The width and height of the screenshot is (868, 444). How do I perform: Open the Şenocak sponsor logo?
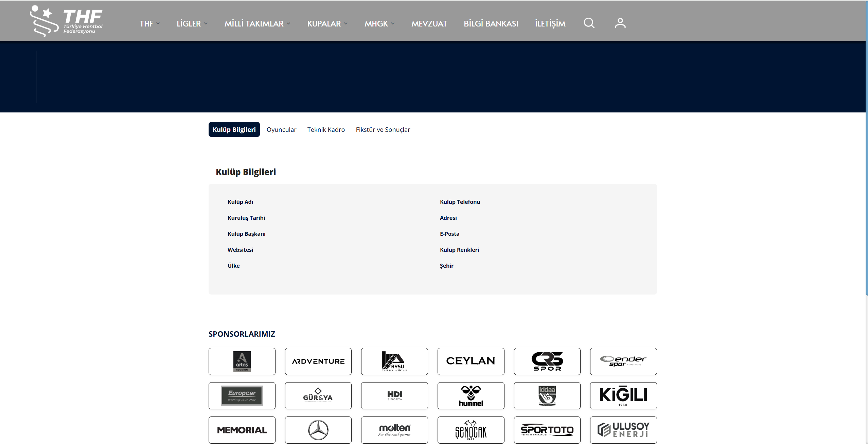(471, 430)
